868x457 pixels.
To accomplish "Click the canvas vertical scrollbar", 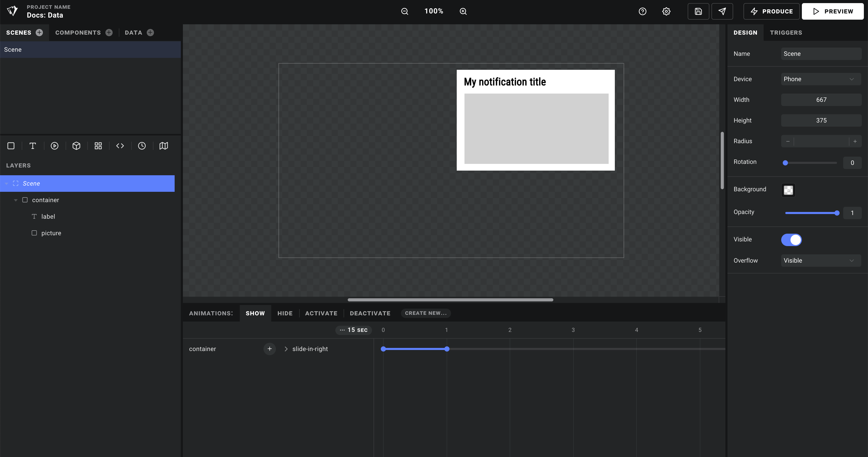I will point(722,161).
